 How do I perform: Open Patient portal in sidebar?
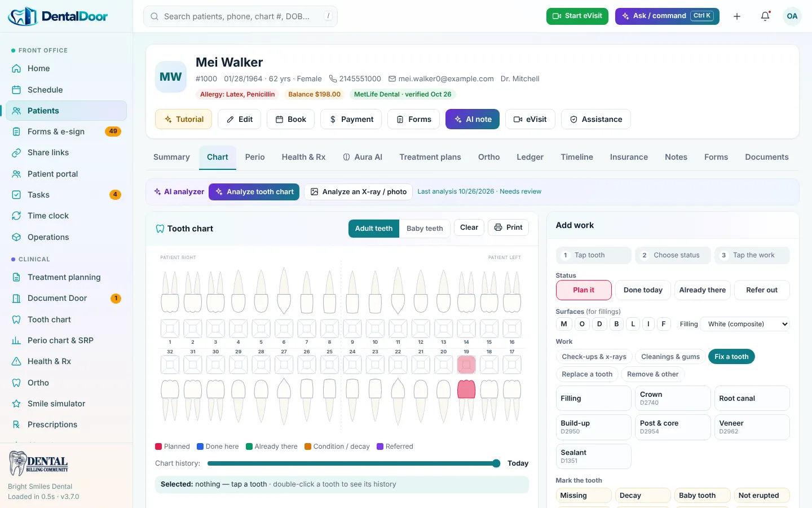66,174
